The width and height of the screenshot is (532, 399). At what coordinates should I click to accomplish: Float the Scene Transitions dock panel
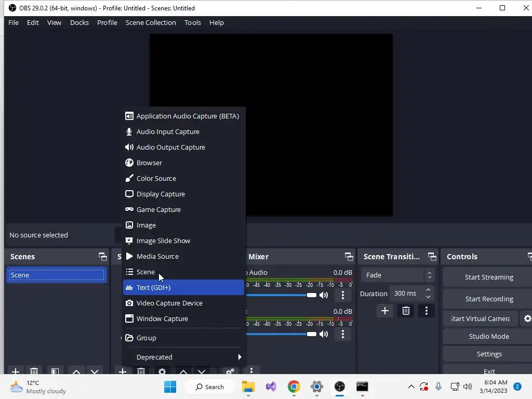coord(432,257)
